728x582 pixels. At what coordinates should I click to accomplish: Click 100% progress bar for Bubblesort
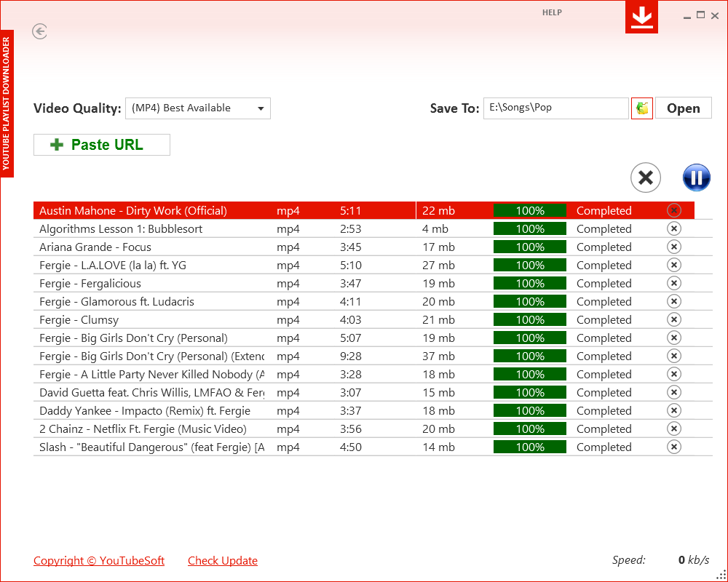coord(530,229)
